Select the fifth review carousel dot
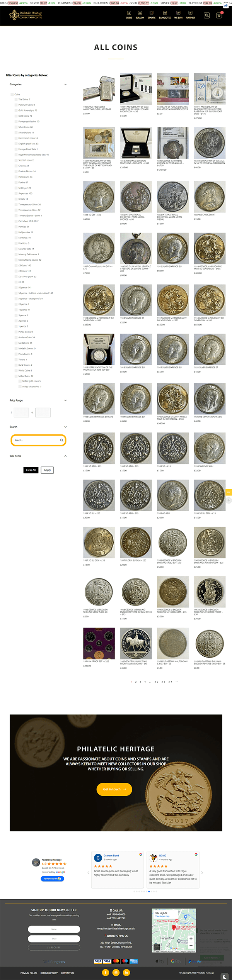The image size is (232, 980). coord(144,892)
